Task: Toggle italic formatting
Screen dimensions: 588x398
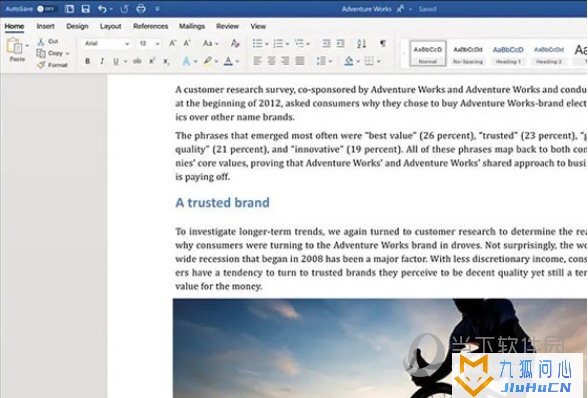Action: point(102,61)
